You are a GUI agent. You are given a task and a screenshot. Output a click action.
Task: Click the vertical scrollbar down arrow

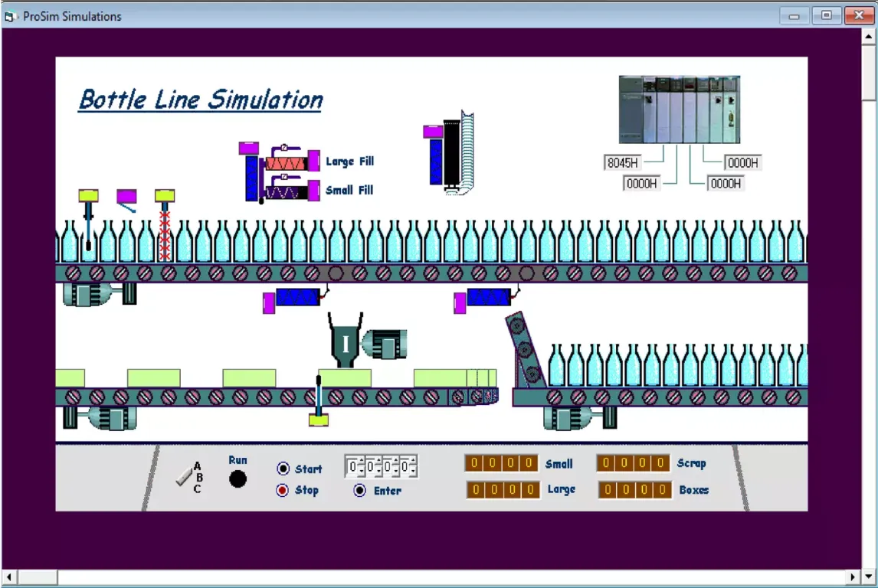tap(869, 577)
